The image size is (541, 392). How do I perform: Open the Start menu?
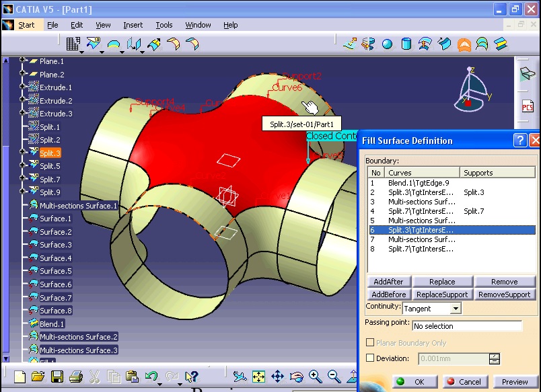[26, 25]
